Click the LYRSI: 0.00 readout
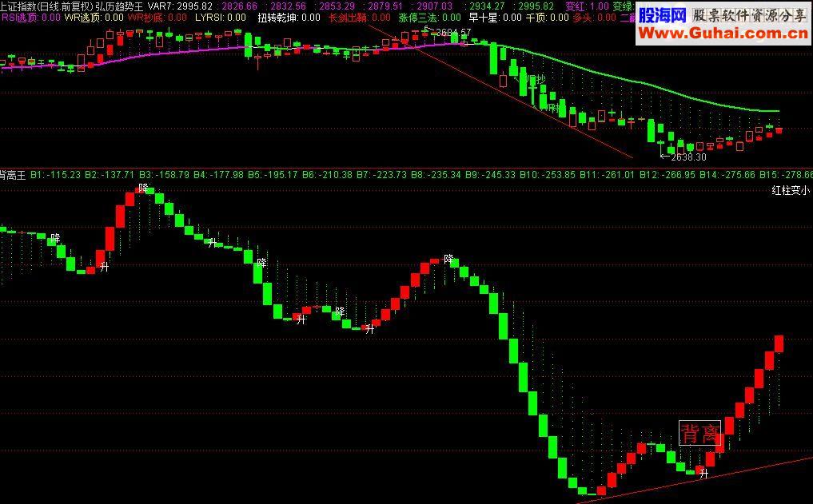813x504 pixels. (221, 17)
